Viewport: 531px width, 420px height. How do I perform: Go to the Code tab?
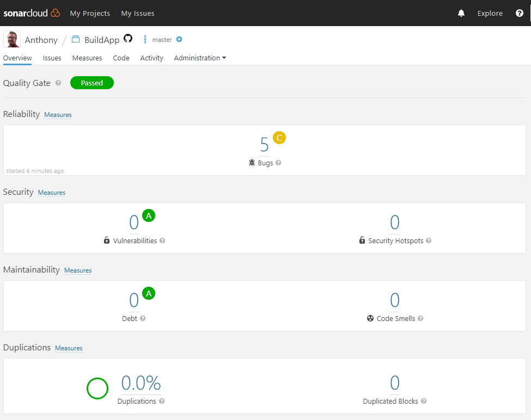click(121, 58)
